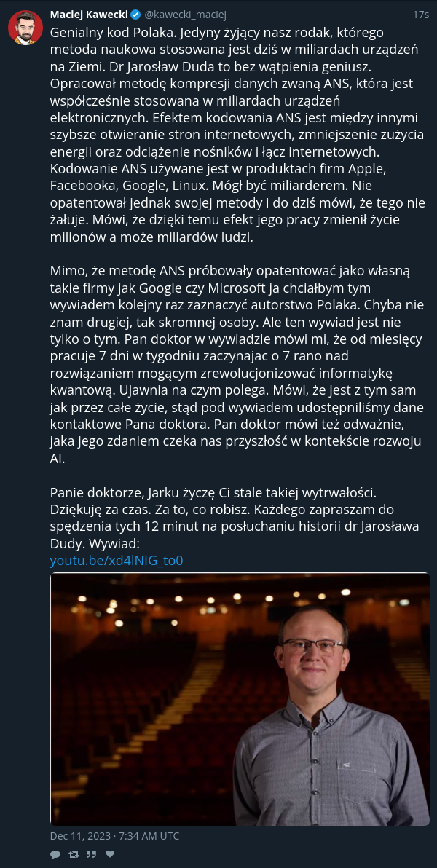Open Maciej Kawecki's profile avatar
437x868 pixels.
pyautogui.click(x=25, y=27)
